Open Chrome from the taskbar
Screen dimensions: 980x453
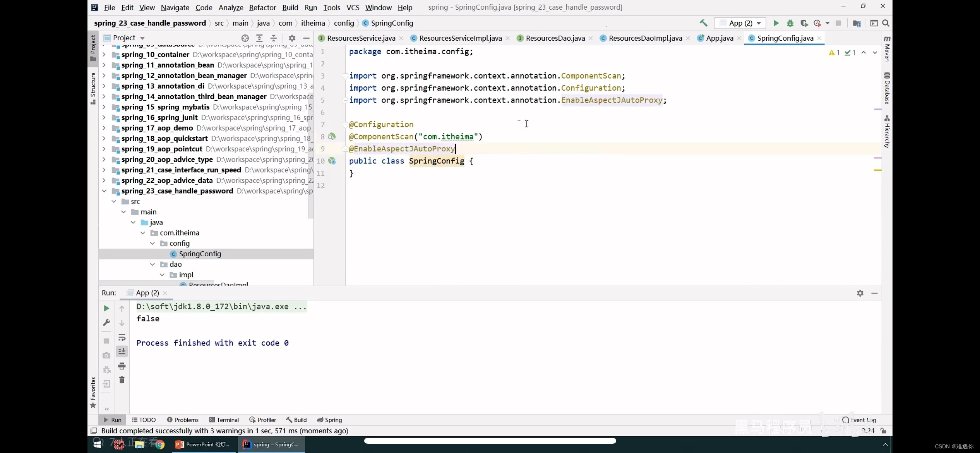[x=160, y=444]
